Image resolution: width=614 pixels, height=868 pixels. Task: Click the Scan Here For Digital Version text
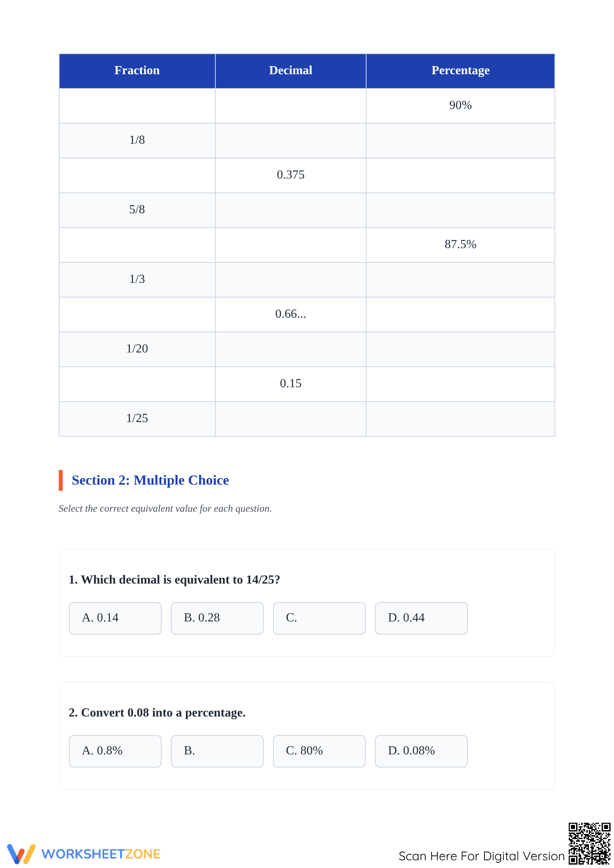coord(482,856)
